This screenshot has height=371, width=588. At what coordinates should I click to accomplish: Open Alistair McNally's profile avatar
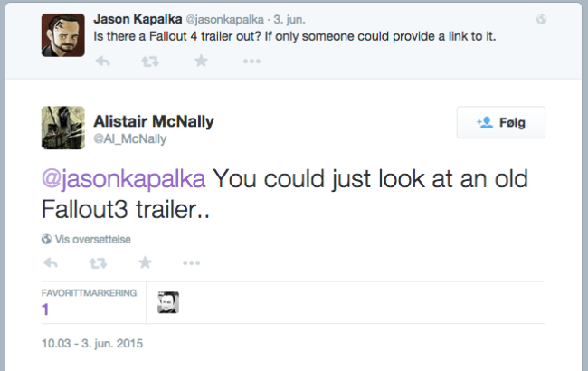63,128
